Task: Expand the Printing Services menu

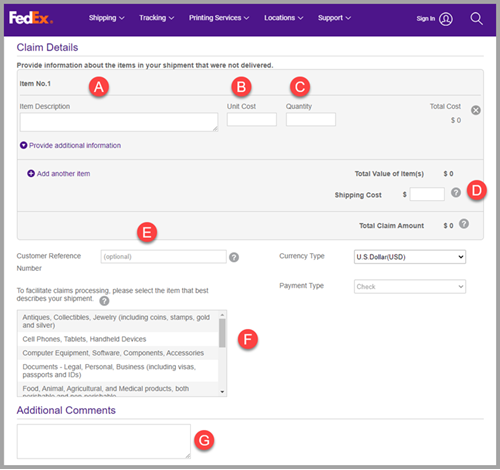Action: point(219,18)
